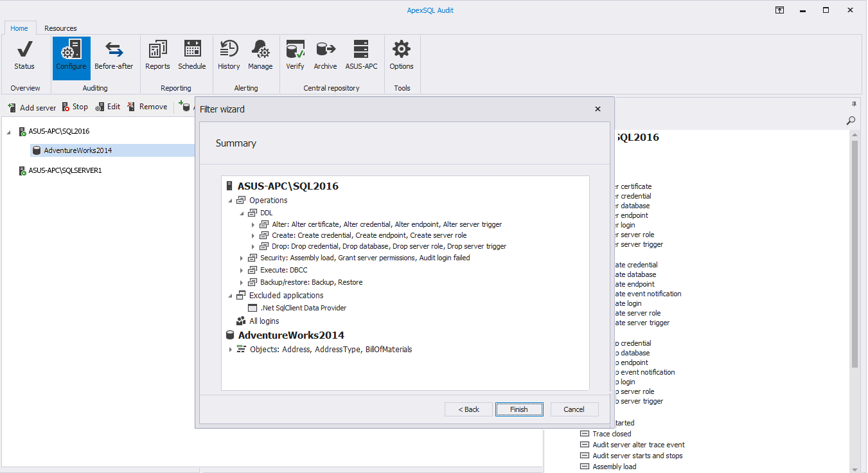Click the pin icon on right panel

point(854,103)
